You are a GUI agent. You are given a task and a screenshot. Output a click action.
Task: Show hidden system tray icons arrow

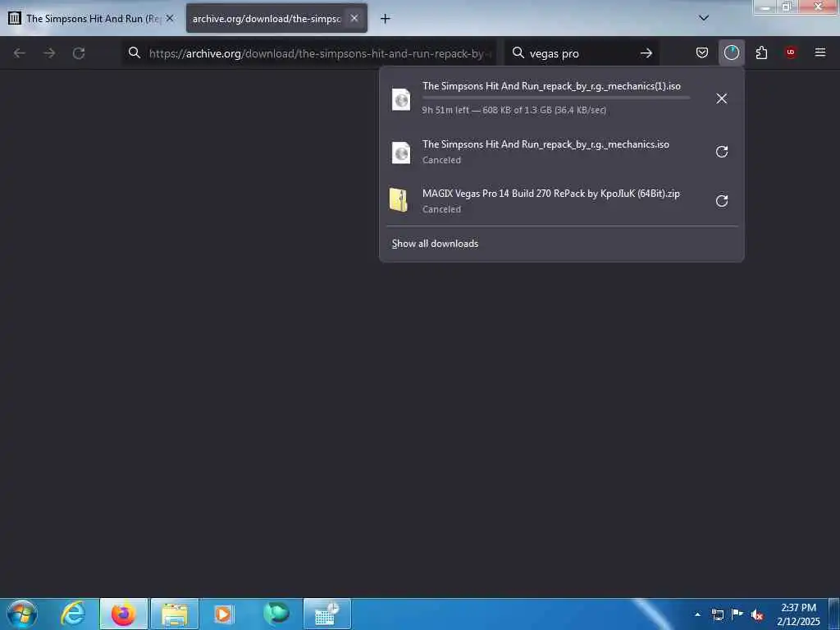pyautogui.click(x=697, y=614)
